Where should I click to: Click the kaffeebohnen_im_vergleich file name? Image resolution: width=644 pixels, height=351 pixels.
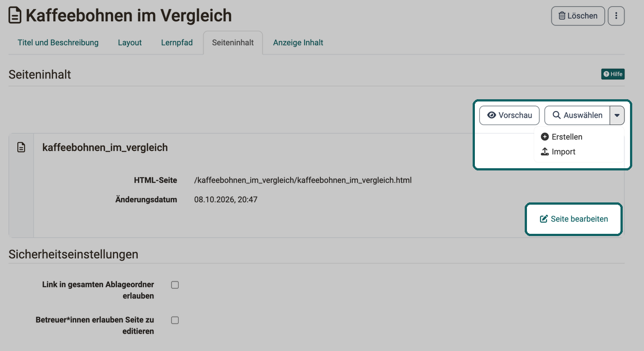click(105, 147)
